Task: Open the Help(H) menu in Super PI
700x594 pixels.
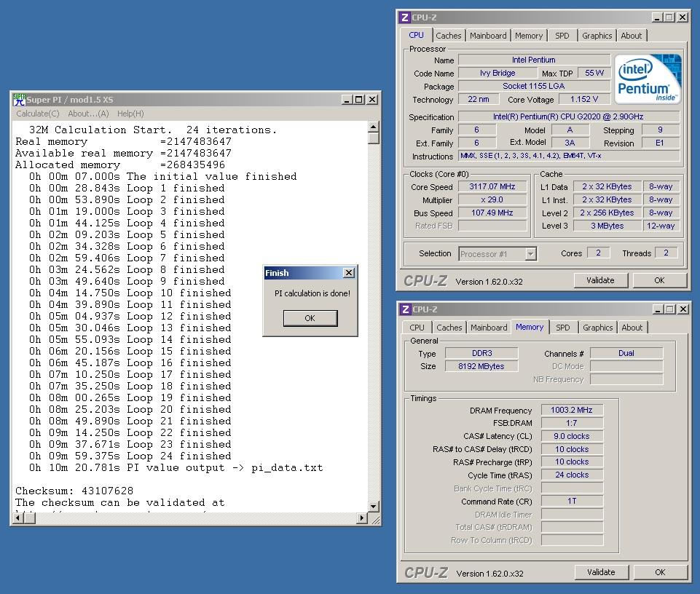Action: (130, 114)
